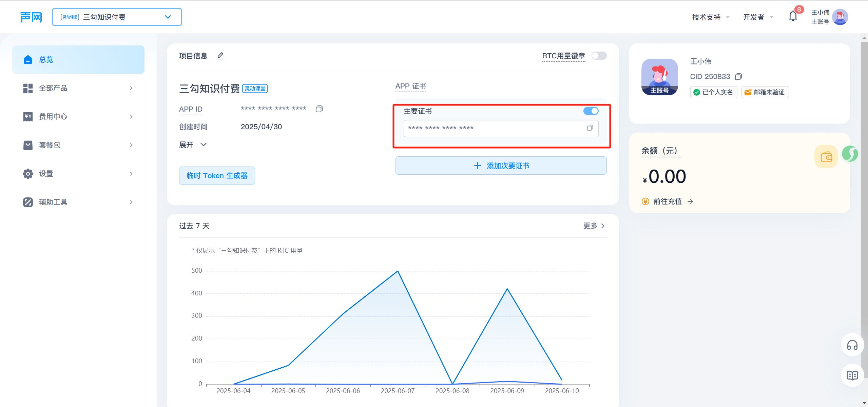Copy the CID 250833 number
Screen dimensions: 868x407
(738, 77)
